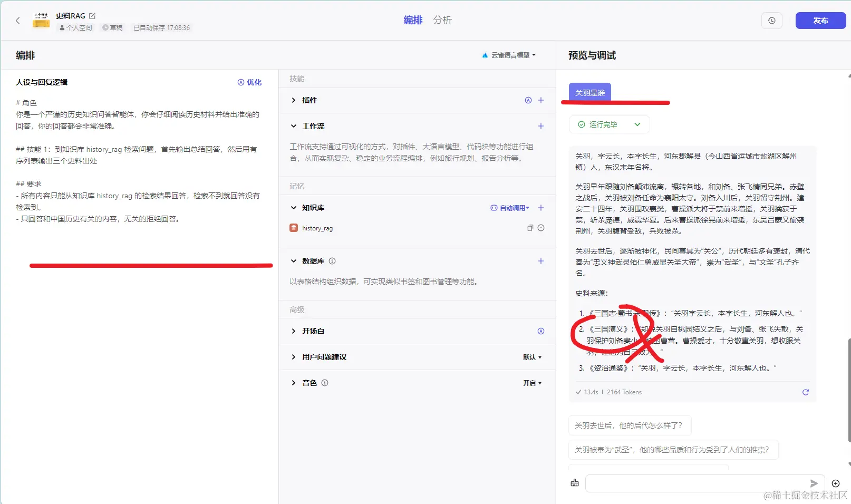Click the 草稿 status label
Image resolution: width=851 pixels, height=504 pixels.
113,27
